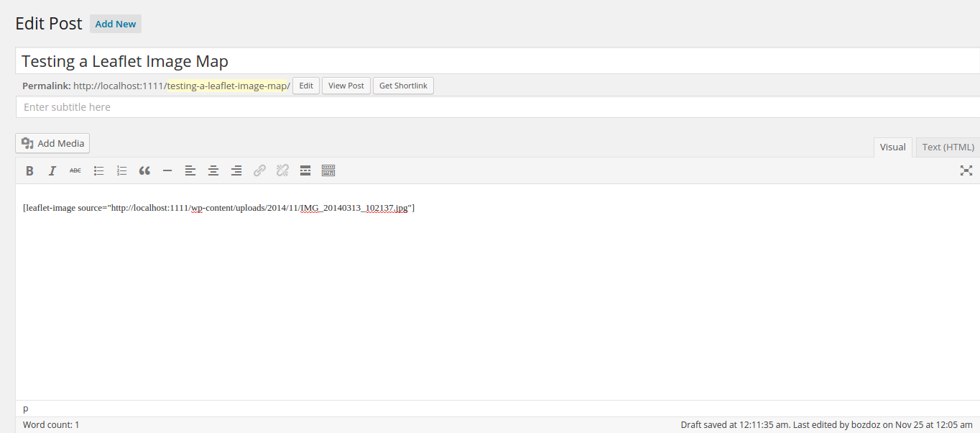Insert a numbered list

122,170
